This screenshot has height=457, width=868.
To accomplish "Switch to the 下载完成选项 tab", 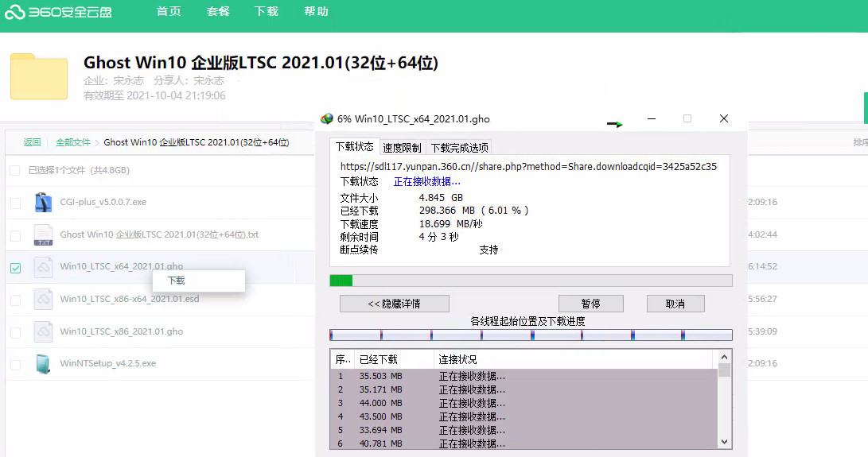I will coord(460,148).
